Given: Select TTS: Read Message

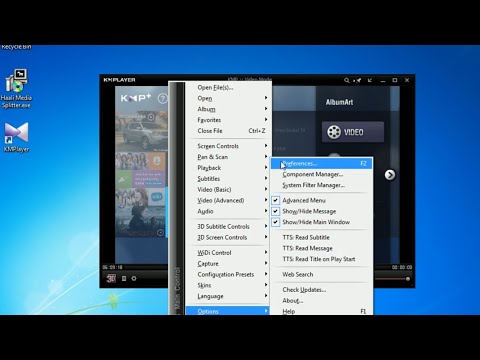Looking at the screenshot, I should (x=322, y=248).
